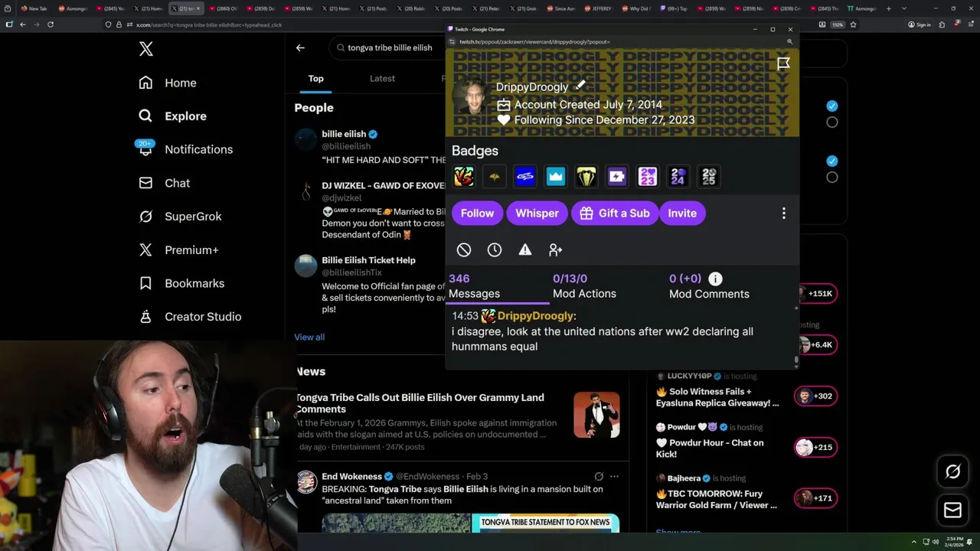Screen dimensions: 980x551
Task: Click the timeout clock icon
Action: [495, 249]
